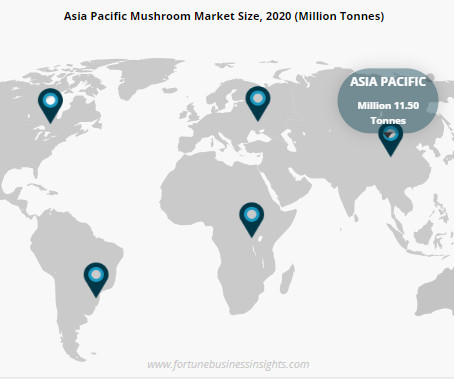Click the Asia Pacific map pin
Viewport: 454px width, 379px height.
(391, 141)
